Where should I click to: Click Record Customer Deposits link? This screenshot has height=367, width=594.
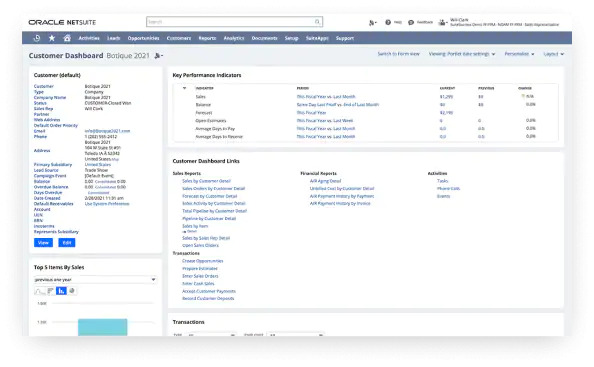point(208,298)
